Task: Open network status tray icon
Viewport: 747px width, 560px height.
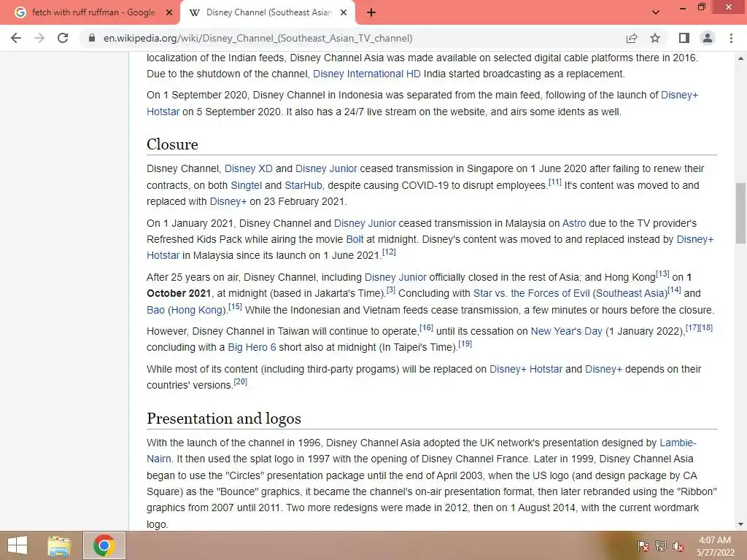Action: tap(660, 546)
